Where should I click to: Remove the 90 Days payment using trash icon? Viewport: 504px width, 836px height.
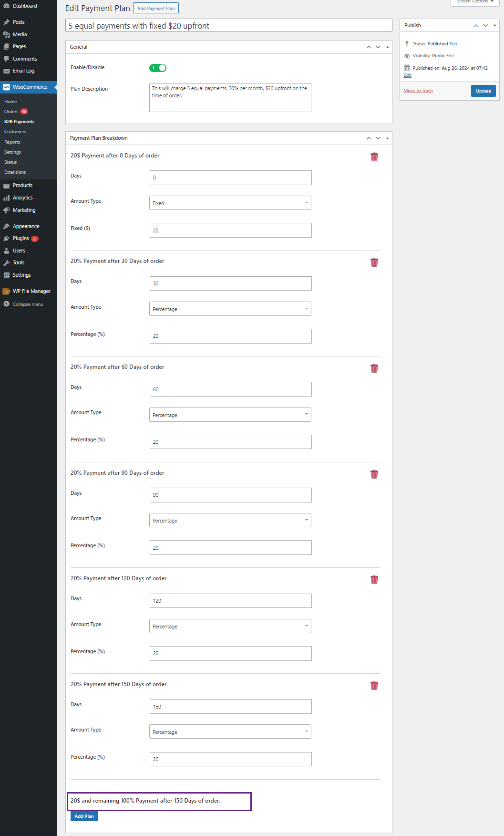click(374, 474)
